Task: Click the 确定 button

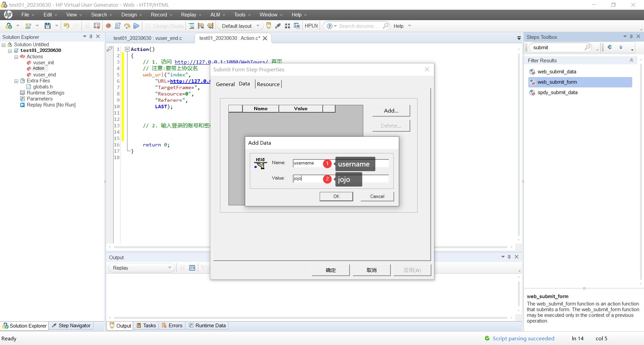Action: (331, 270)
